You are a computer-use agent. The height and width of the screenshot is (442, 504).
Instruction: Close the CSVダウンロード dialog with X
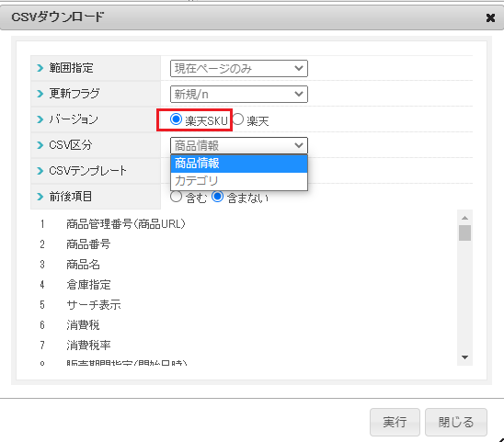(490, 17)
